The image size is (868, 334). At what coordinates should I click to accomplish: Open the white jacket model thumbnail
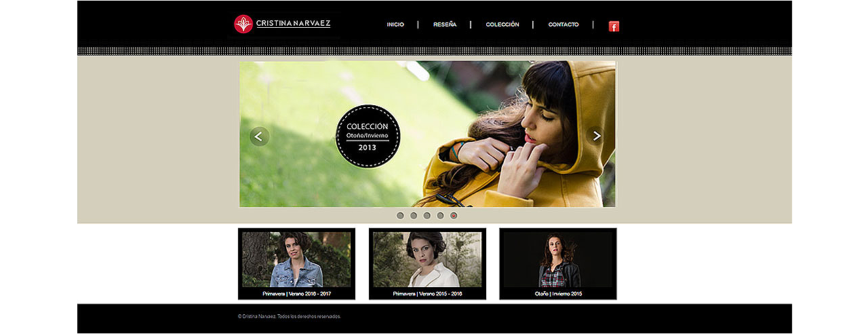427,260
